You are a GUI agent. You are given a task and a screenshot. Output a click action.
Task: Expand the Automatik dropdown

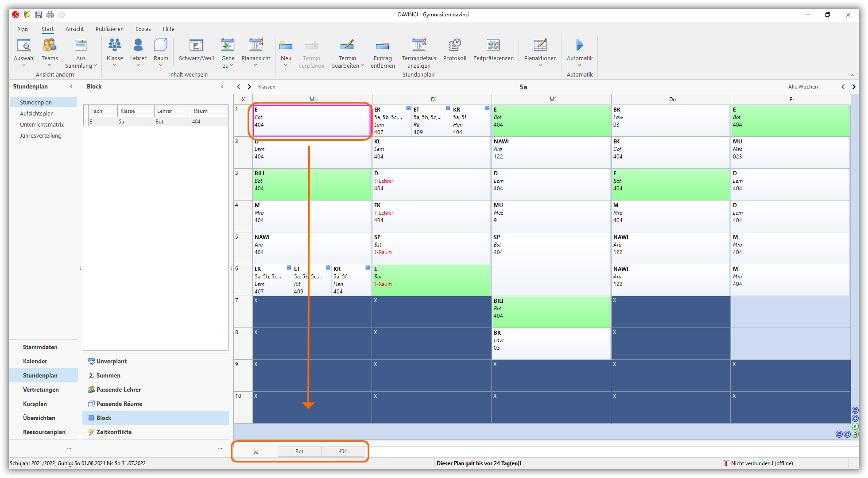point(579,66)
